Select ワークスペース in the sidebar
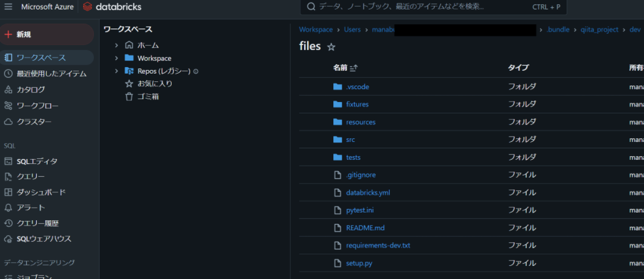Image resolution: width=644 pixels, height=279 pixels. 47,58
